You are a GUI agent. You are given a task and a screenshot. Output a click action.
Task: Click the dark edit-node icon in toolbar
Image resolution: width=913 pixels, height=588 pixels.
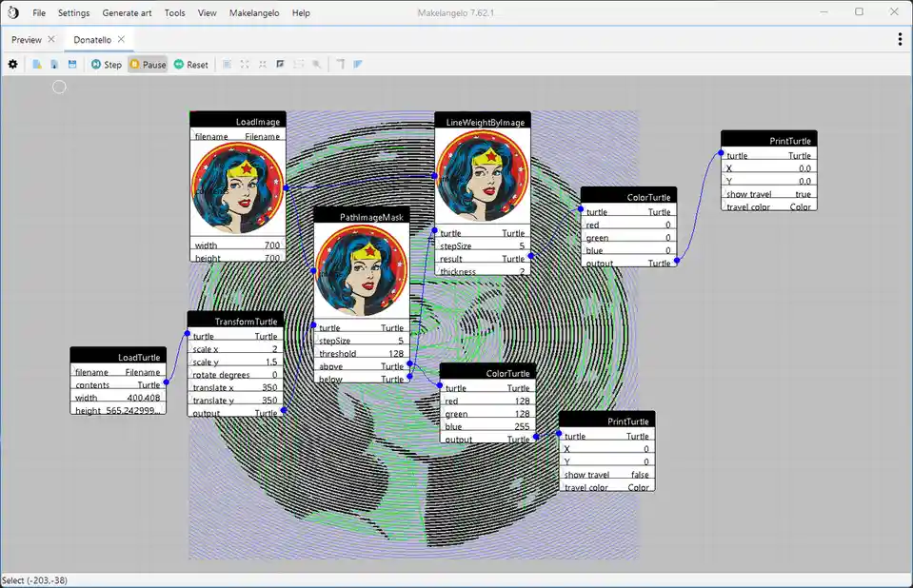(280, 64)
